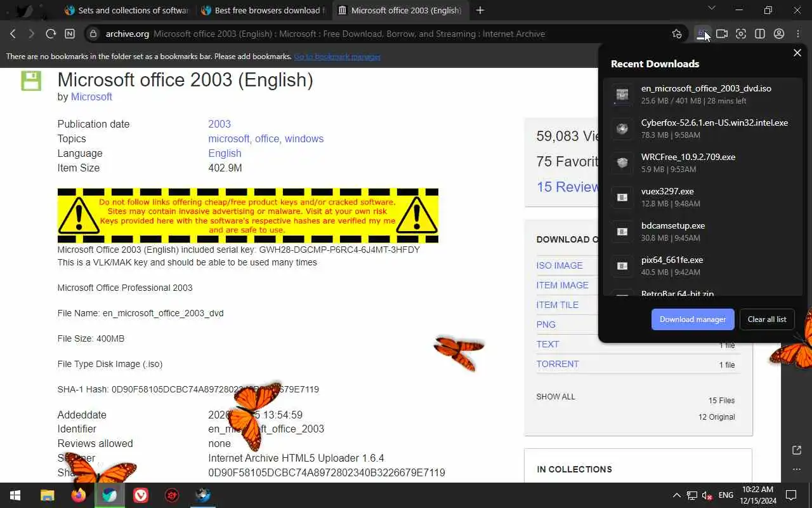
Task: Click the Clear all list button
Action: pyautogui.click(x=767, y=319)
